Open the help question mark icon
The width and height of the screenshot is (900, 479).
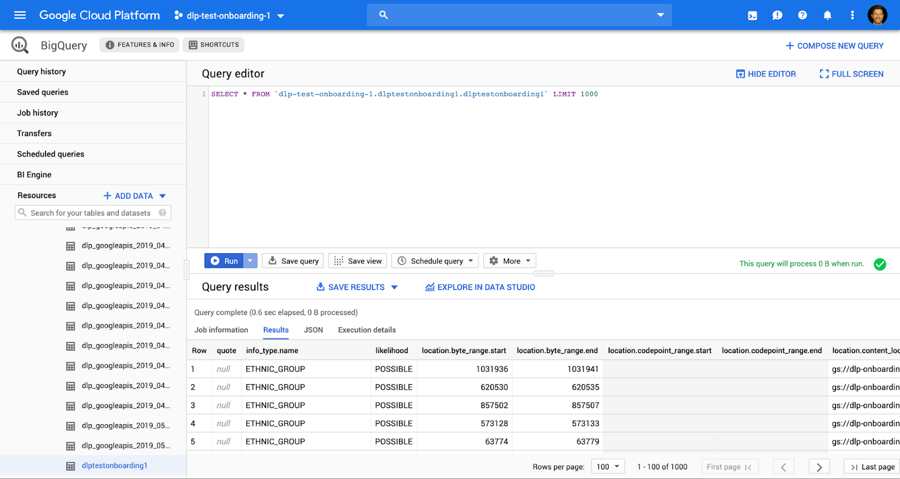point(802,15)
